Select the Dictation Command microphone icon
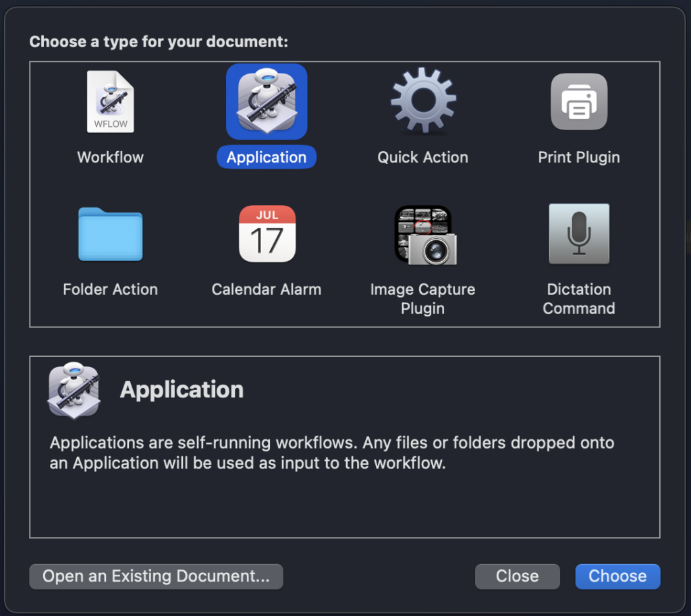The height and width of the screenshot is (616, 691). [x=579, y=234]
